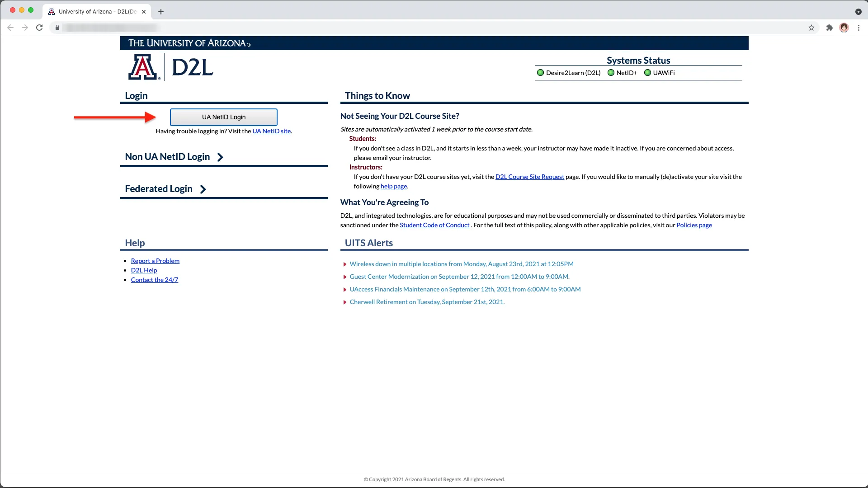Click the NetID+ status label
Viewport: 868px width, 488px height.
(627, 73)
